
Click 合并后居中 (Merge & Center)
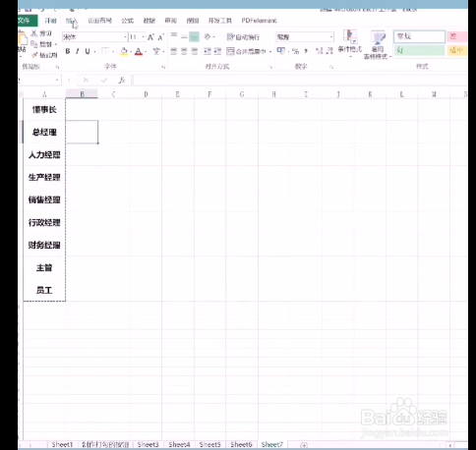pos(247,51)
